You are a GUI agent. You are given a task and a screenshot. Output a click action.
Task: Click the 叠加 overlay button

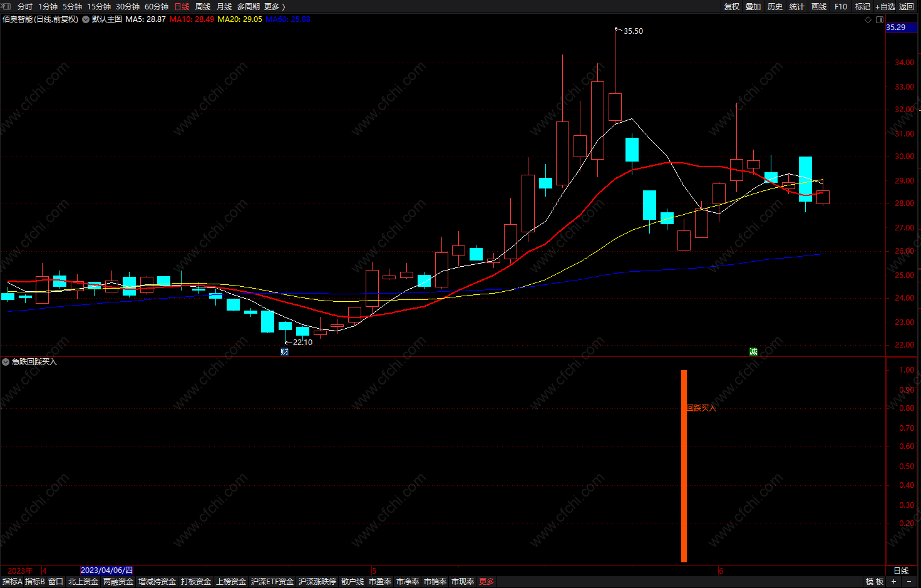click(x=753, y=7)
